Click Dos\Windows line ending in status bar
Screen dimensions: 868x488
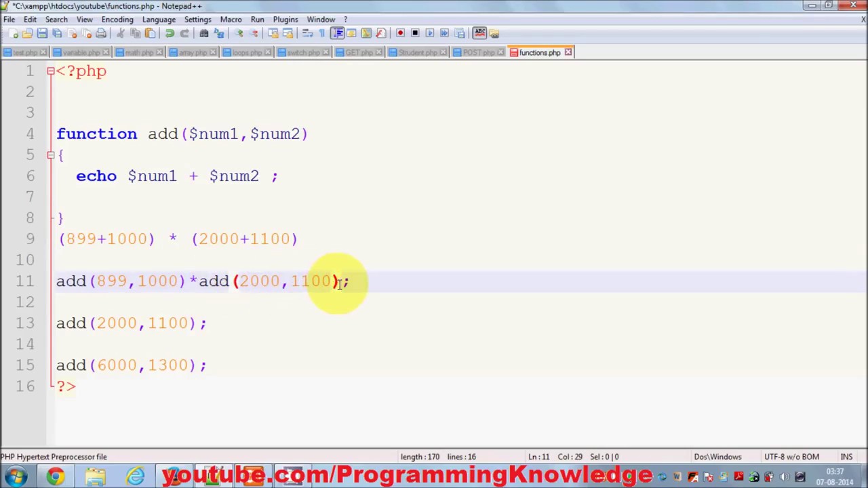tap(717, 457)
